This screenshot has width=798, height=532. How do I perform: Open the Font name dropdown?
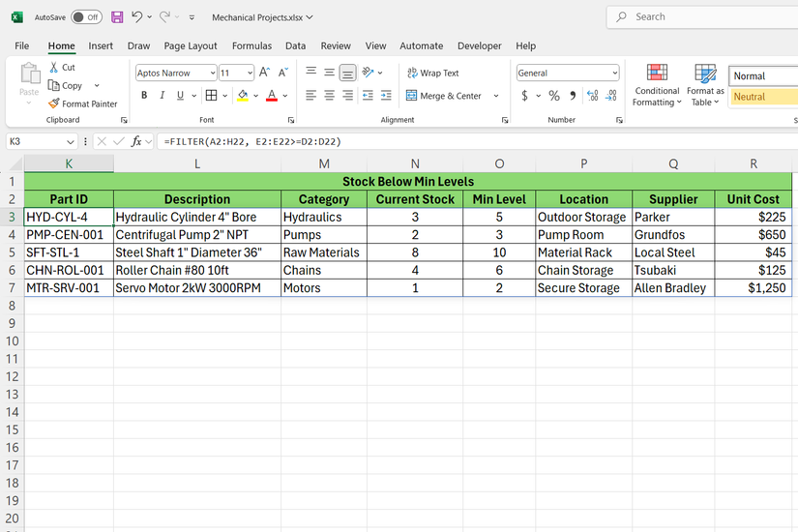213,74
